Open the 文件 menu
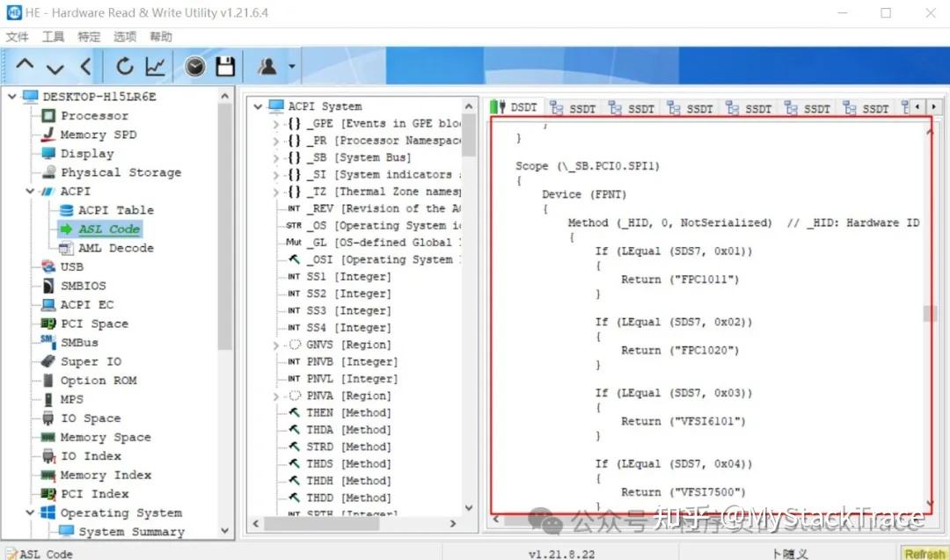Viewport: 950px width, 560px height. pyautogui.click(x=17, y=37)
